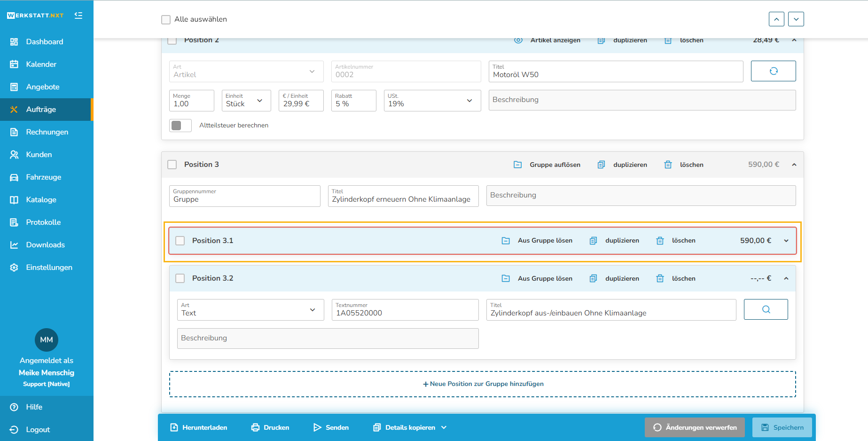Click löschen trash icon for Position 3.1
Viewport: 868px width, 441px height.
click(x=660, y=241)
